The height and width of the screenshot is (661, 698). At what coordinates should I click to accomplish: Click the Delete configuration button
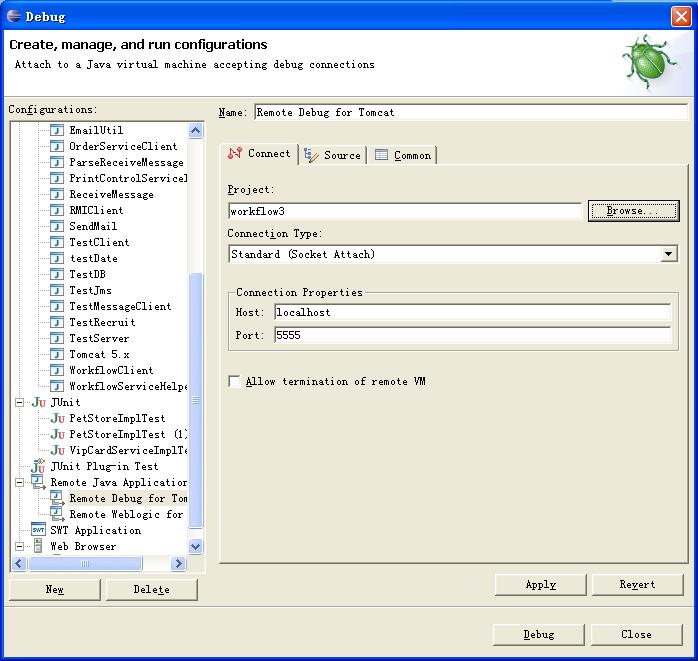tap(152, 589)
